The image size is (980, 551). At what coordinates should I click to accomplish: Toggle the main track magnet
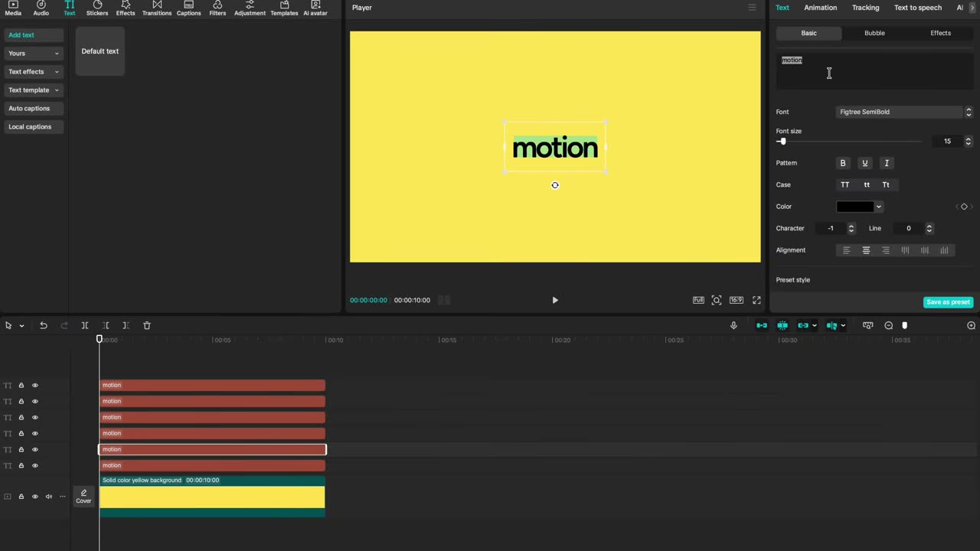coord(762,325)
